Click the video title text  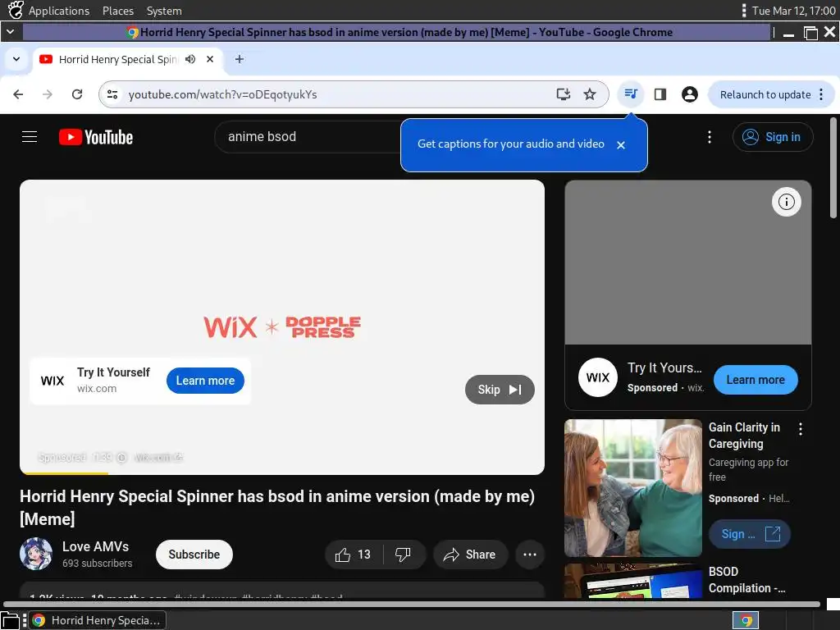tap(277, 507)
